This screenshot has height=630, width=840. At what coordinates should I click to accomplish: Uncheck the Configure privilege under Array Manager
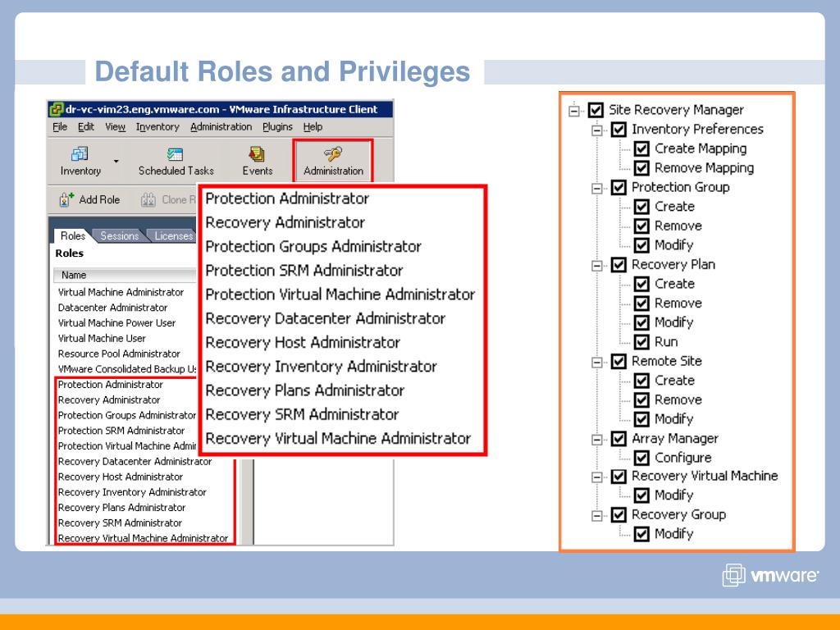tap(641, 458)
